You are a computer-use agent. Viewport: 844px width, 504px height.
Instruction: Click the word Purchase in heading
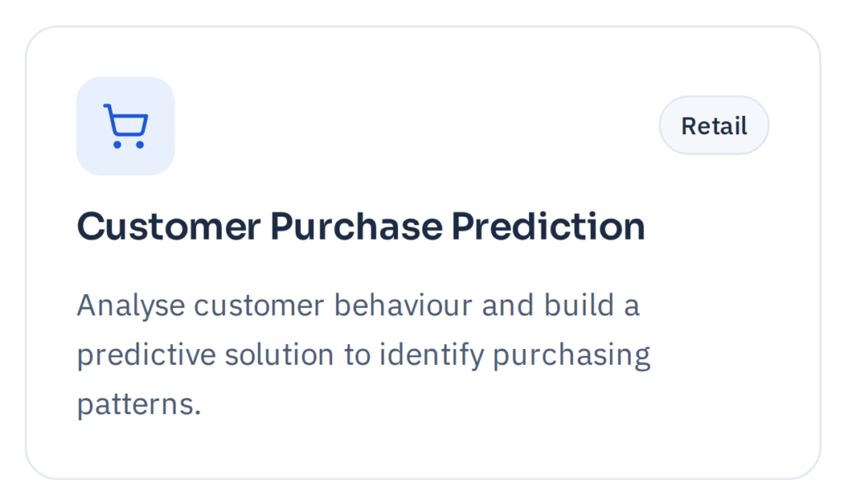click(356, 226)
